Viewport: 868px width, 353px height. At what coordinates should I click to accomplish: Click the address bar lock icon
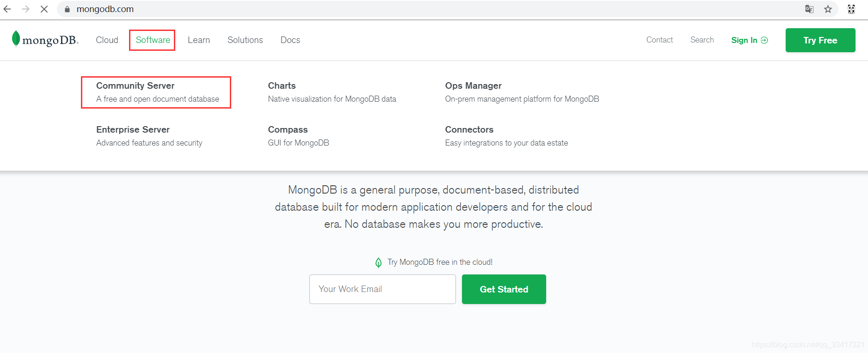tap(67, 9)
